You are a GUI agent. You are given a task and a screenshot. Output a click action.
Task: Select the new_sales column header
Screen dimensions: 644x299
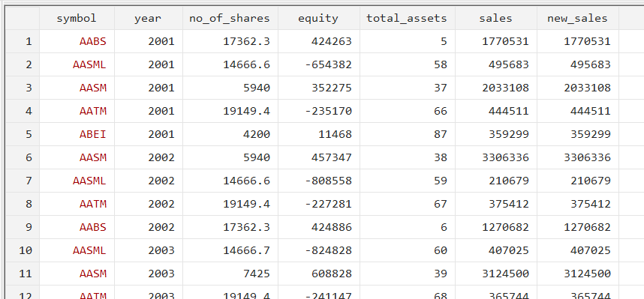(577, 18)
